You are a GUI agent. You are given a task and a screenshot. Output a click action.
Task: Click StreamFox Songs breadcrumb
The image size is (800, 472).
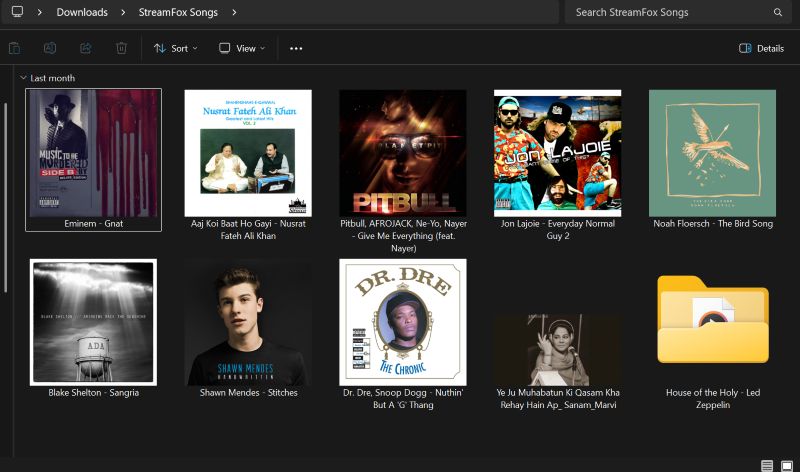point(178,12)
